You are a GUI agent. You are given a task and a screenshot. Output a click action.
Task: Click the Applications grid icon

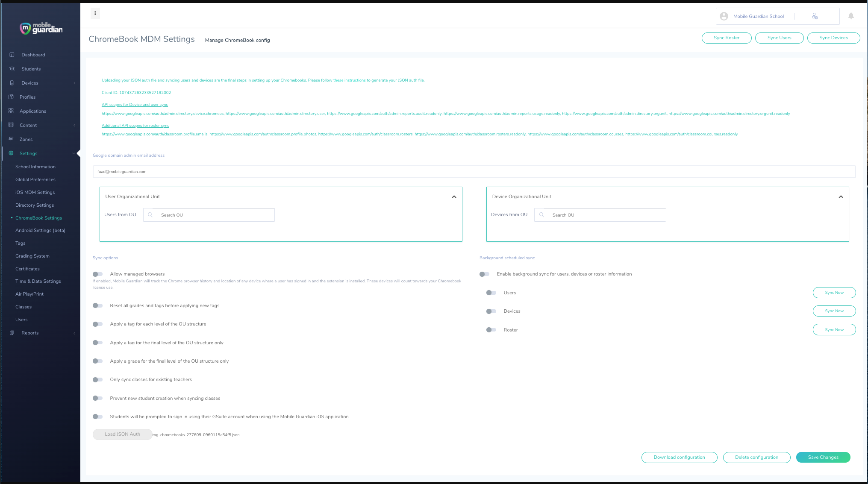click(11, 111)
